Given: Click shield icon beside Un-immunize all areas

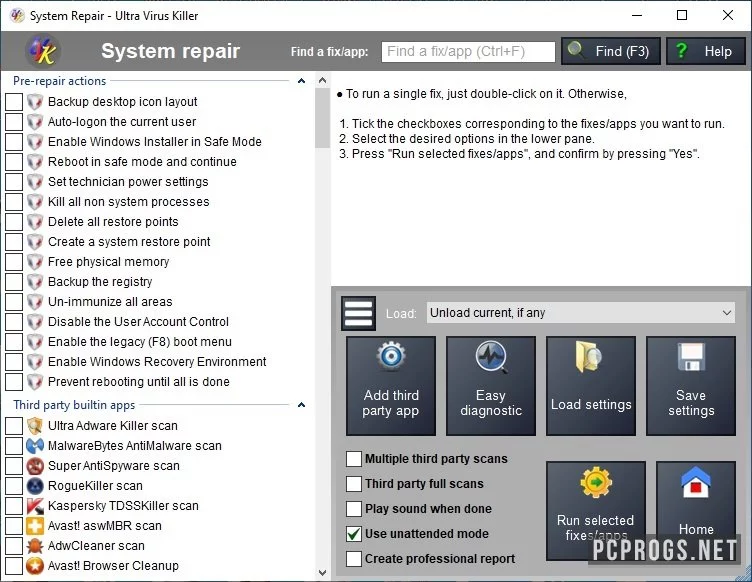Looking at the screenshot, I should click(x=35, y=302).
